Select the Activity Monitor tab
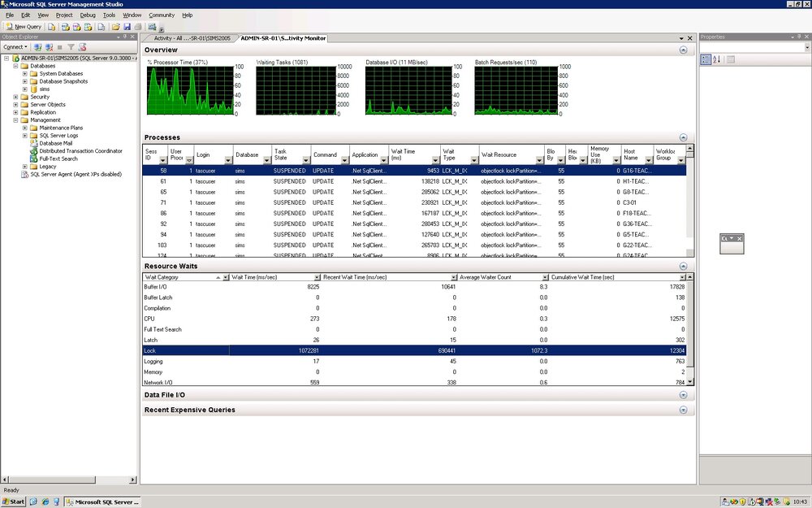The width and height of the screenshot is (812, 508). click(x=283, y=38)
